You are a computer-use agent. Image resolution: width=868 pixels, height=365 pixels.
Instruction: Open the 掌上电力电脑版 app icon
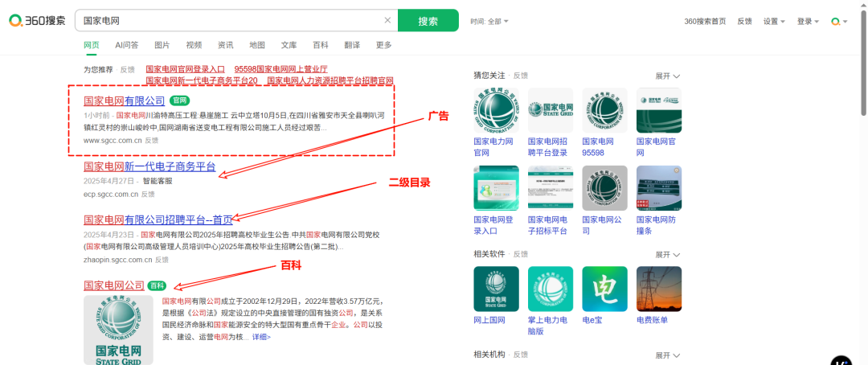(x=551, y=289)
